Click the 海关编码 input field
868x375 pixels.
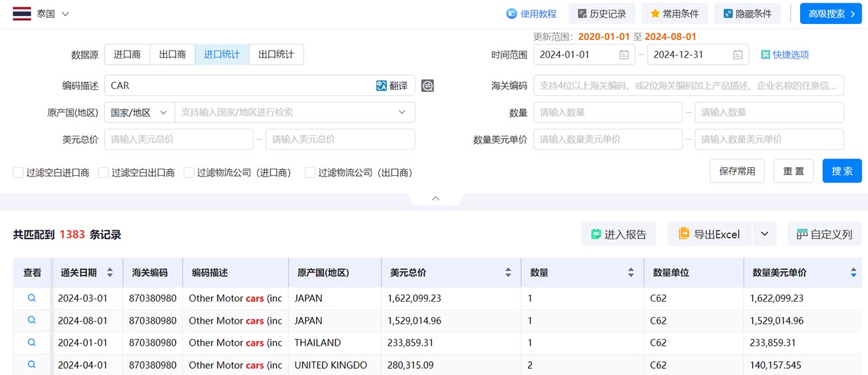pos(688,85)
